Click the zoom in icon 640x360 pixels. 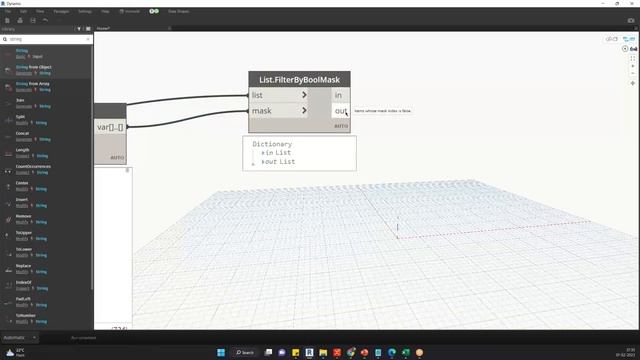pos(633,66)
